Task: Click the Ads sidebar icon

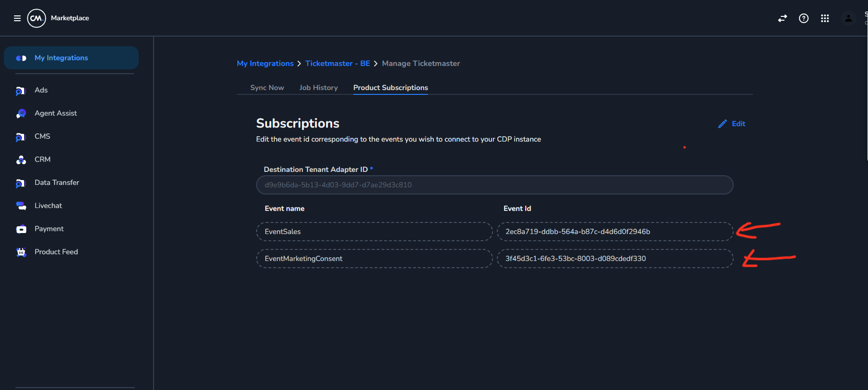Action: tap(20, 91)
